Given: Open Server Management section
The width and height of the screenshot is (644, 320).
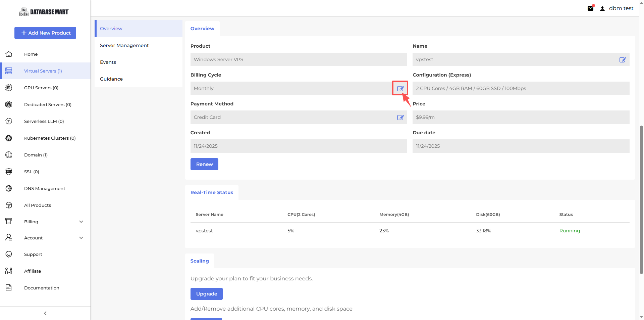Looking at the screenshot, I should 139,45.
